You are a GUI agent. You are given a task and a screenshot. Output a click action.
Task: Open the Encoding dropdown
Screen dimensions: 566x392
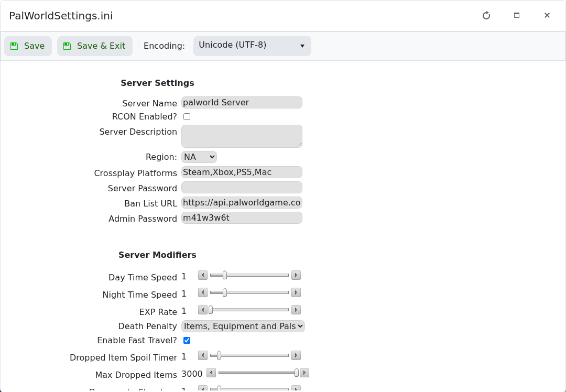click(252, 46)
